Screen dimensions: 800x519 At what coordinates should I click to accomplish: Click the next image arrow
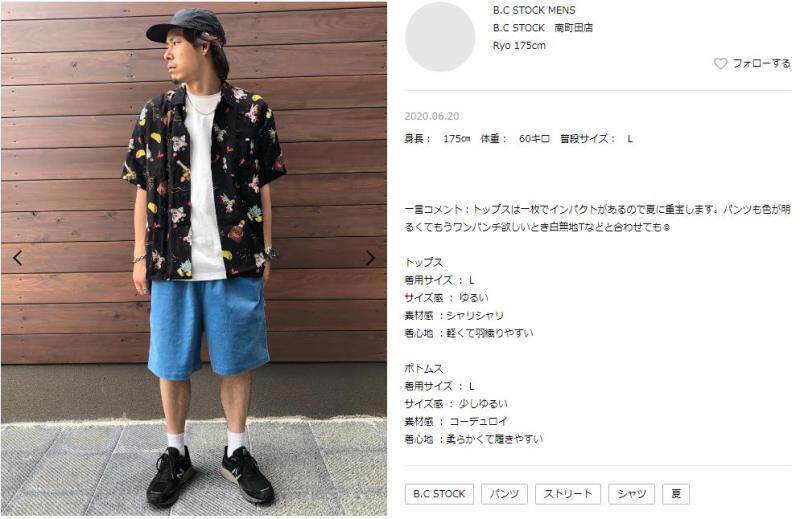[370, 258]
